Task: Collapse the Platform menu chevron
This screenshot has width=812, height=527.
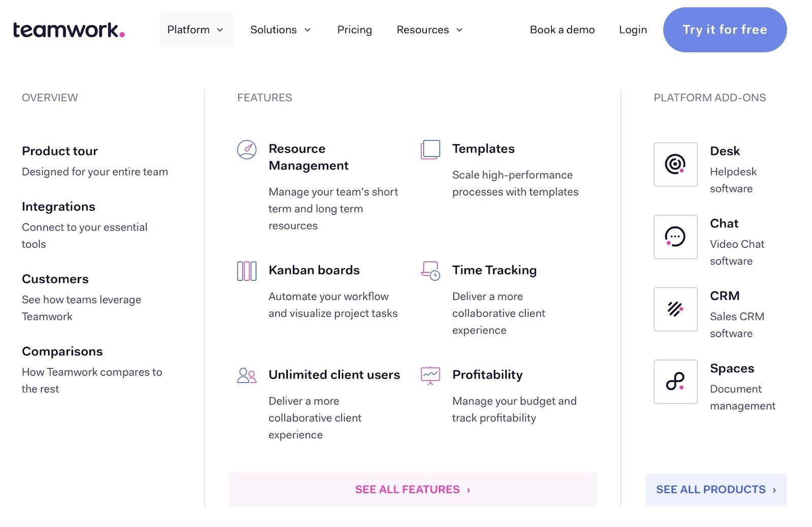Action: [220, 30]
